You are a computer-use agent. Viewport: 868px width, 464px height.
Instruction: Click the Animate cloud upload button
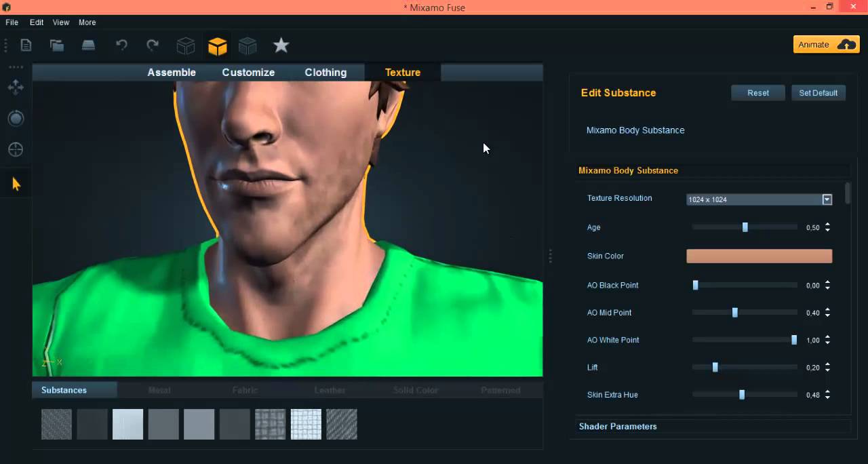pyautogui.click(x=826, y=45)
